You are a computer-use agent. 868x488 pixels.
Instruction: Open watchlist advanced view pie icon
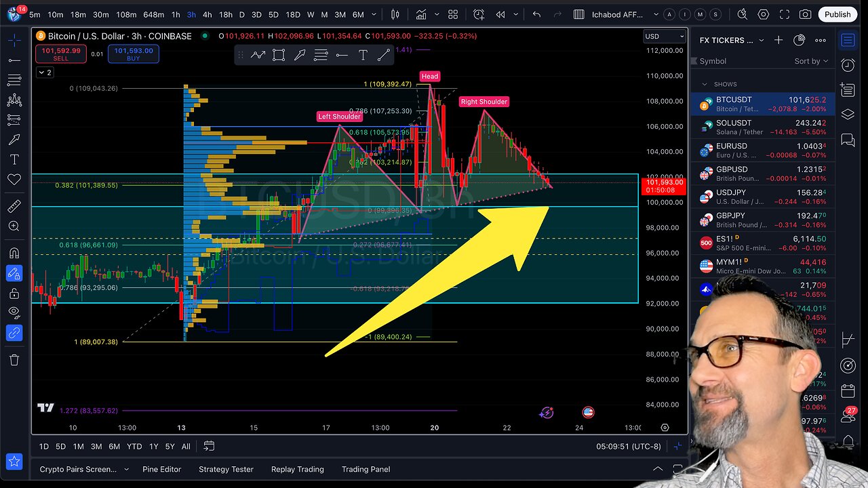pyautogui.click(x=799, y=40)
